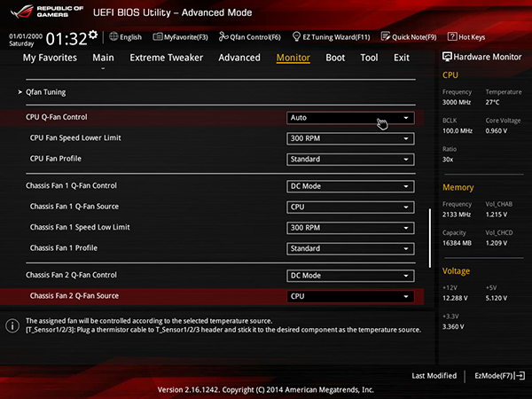Click the settings list vertical scrollbar
The height and width of the screenshot is (399, 532).
coord(430,238)
